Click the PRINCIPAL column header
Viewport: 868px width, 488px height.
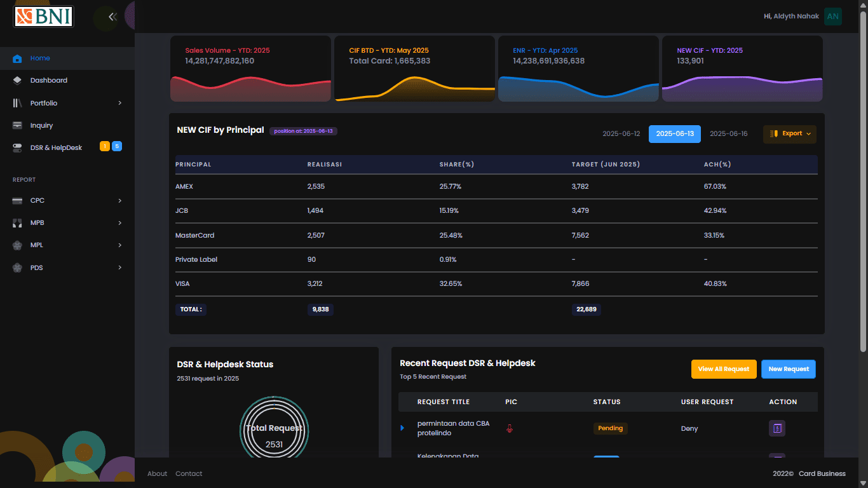pyautogui.click(x=193, y=165)
